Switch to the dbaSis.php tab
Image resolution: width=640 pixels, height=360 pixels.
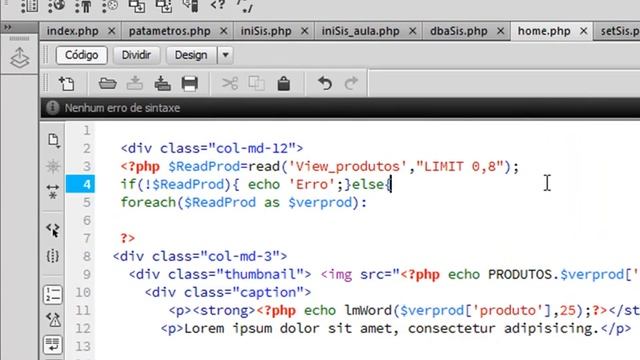pyautogui.click(x=458, y=31)
